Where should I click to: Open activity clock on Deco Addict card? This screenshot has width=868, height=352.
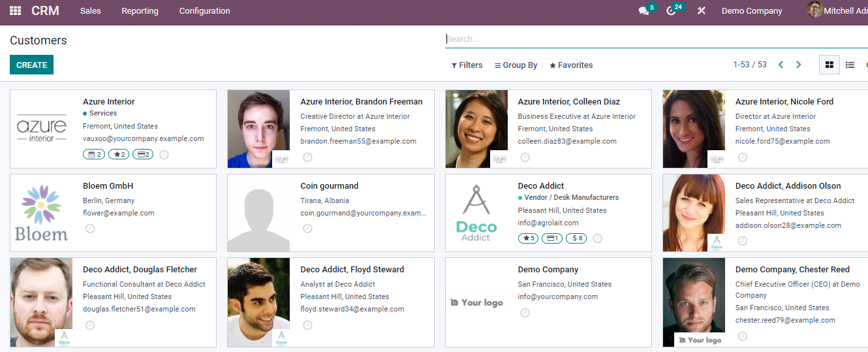pyautogui.click(x=597, y=238)
